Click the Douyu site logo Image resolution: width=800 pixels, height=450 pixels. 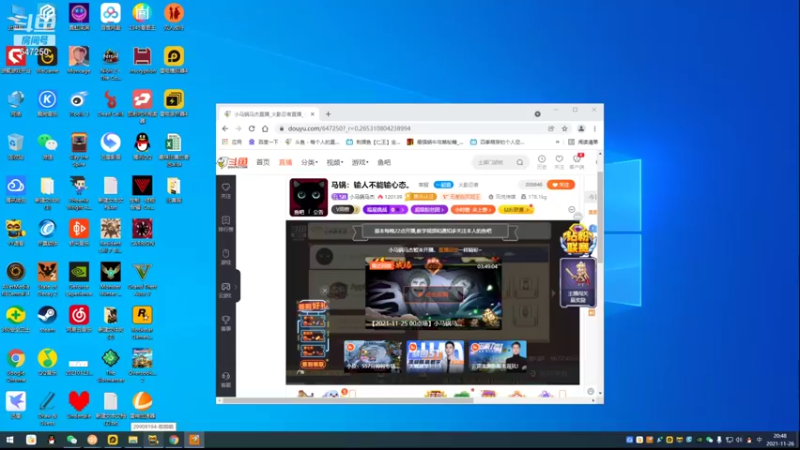tap(233, 163)
